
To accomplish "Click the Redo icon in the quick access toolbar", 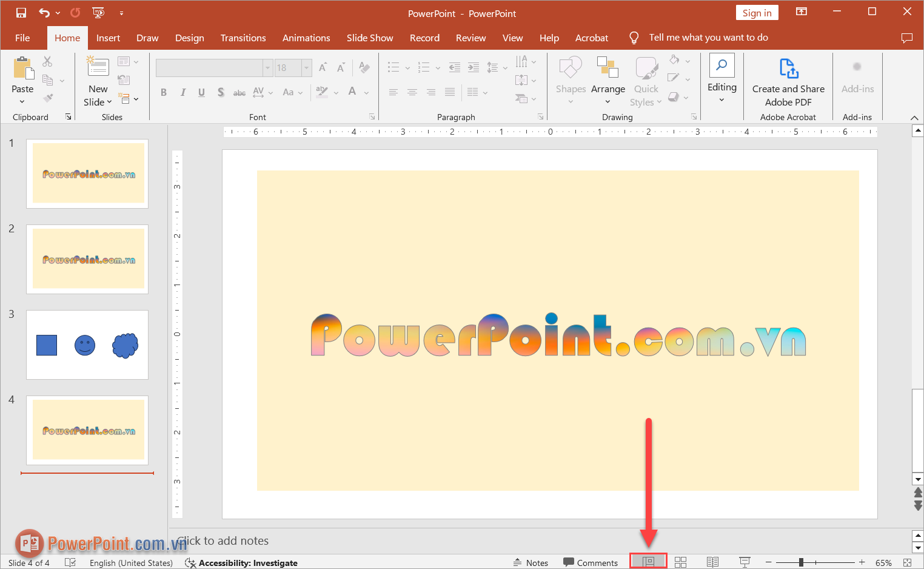I will pos(75,13).
